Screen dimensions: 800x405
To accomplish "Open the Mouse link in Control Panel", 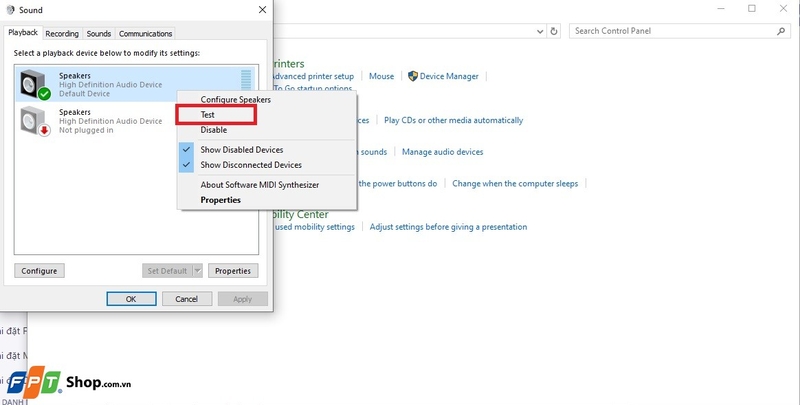I will pos(382,76).
